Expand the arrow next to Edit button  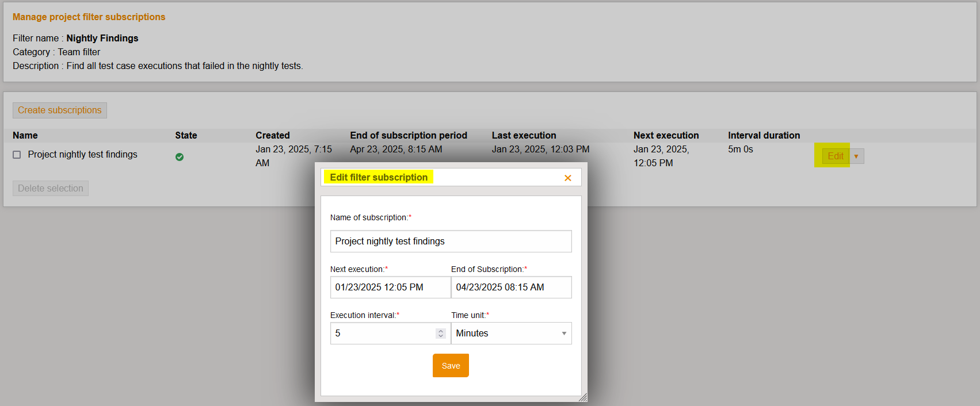pyautogui.click(x=856, y=156)
